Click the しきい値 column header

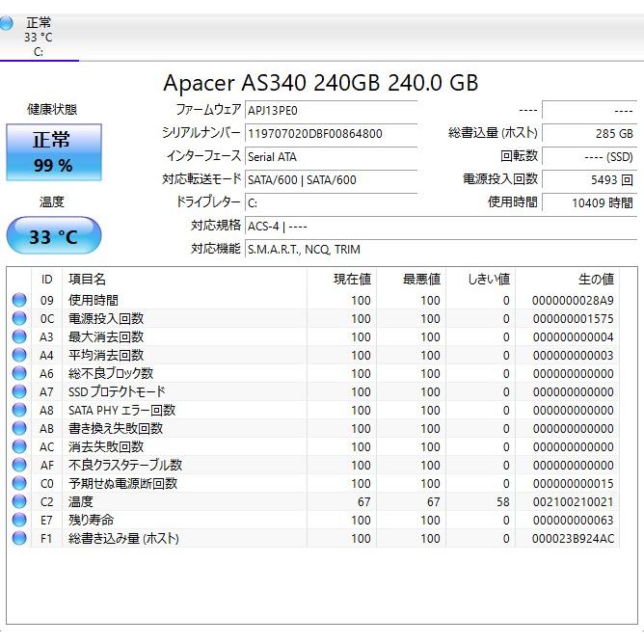[480, 280]
